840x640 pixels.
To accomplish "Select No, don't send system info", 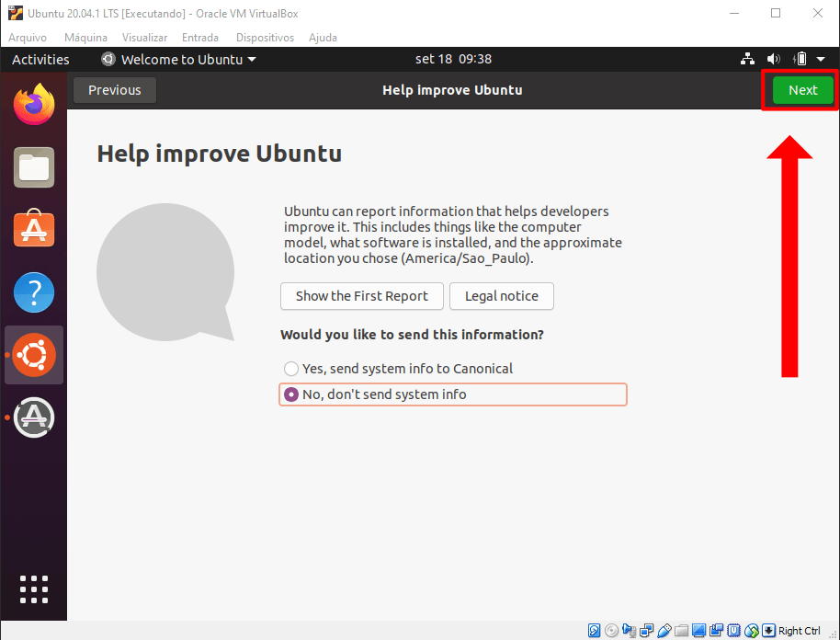I will pyautogui.click(x=453, y=394).
